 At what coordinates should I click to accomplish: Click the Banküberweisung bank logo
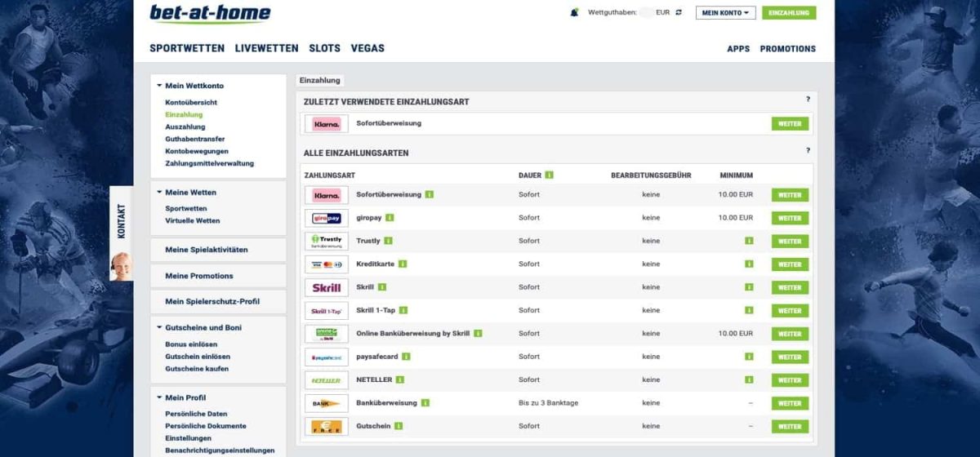coord(327,403)
